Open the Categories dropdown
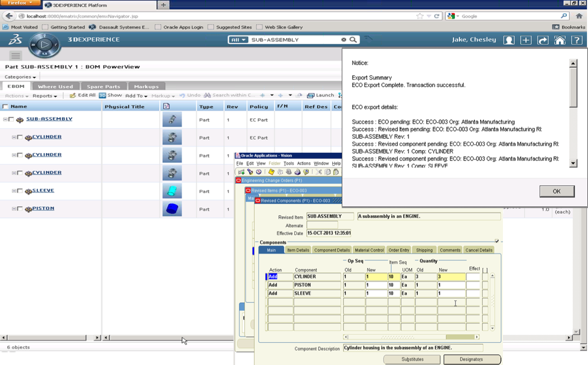The width and height of the screenshot is (588, 365). 20,77
